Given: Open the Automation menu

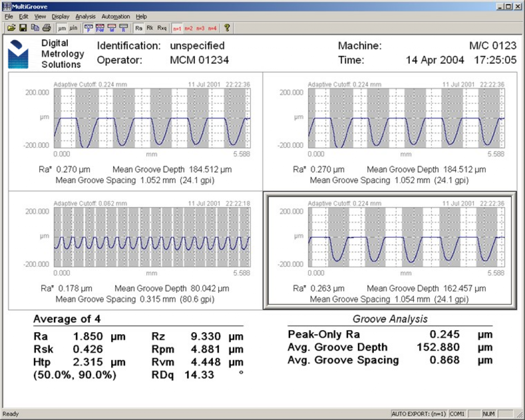Looking at the screenshot, I should coord(115,16).
